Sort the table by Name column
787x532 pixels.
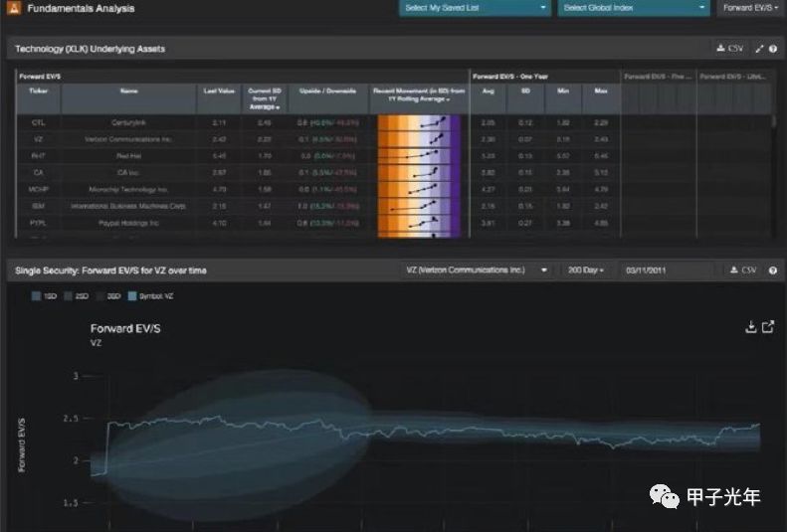[129, 98]
